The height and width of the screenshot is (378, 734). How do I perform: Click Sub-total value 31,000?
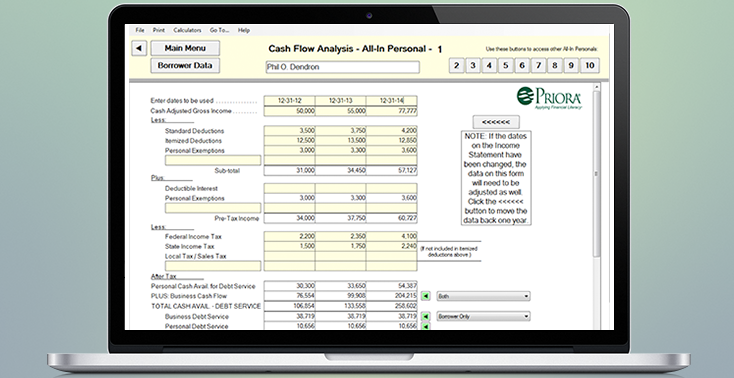click(x=289, y=170)
